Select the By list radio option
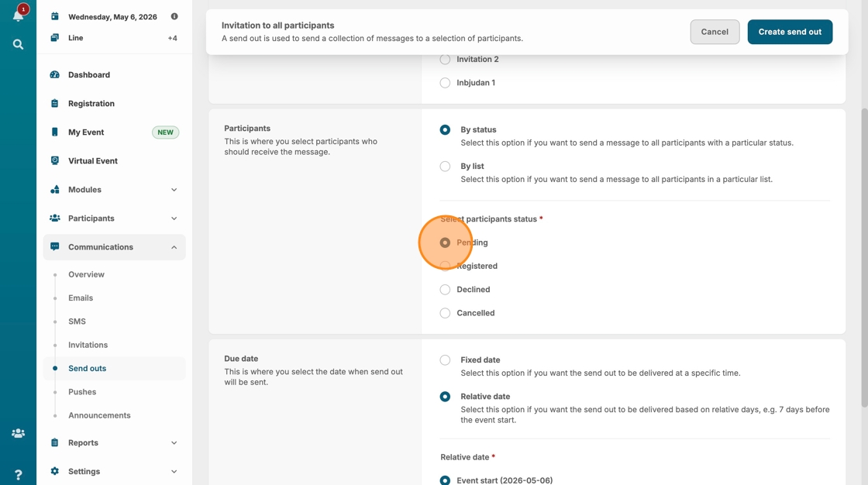868x485 pixels. [445, 167]
